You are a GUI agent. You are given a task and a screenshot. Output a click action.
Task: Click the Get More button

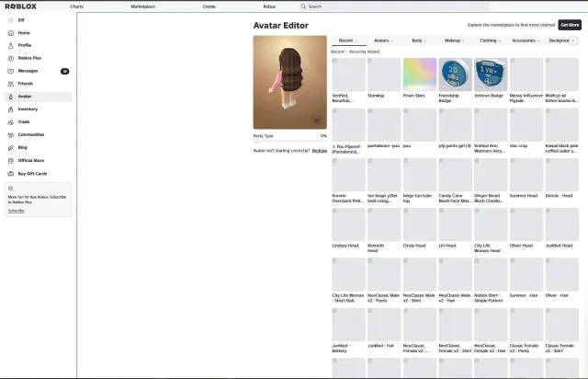[570, 25]
